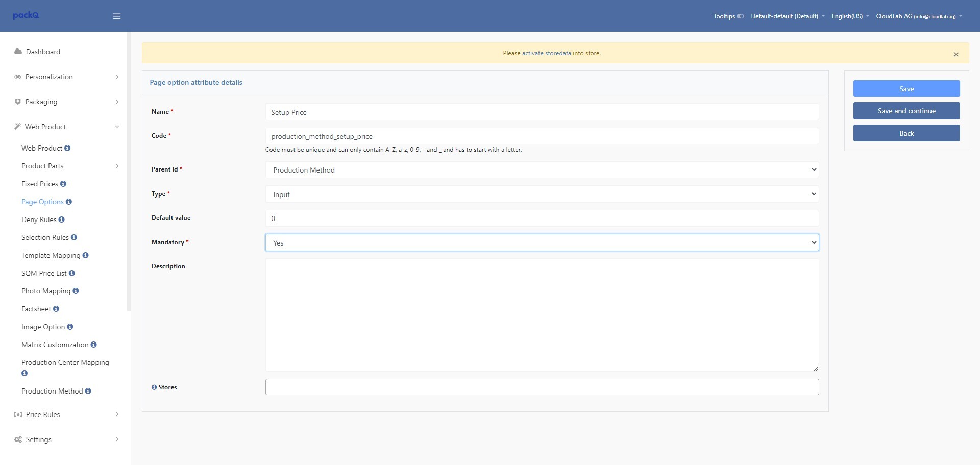Click info icon below Production Center Mapping
Screen dimensions: 980x465
pyautogui.click(x=24, y=373)
